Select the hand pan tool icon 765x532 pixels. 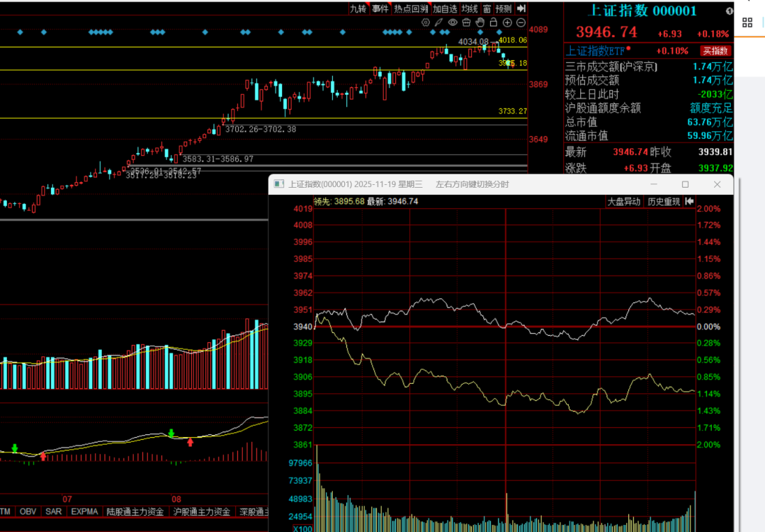tap(480, 23)
